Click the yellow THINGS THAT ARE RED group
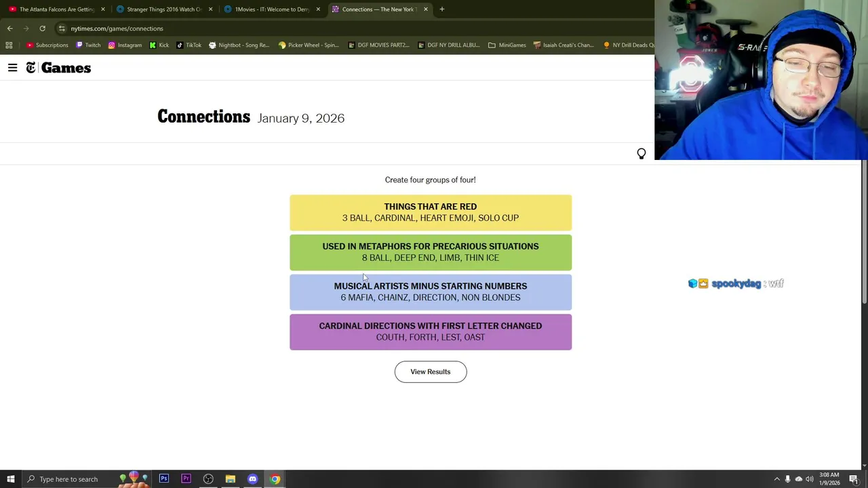This screenshot has height=488, width=868. (431, 212)
